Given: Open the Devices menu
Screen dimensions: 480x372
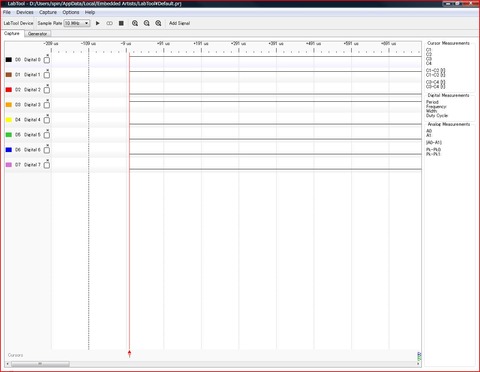Looking at the screenshot, I should (25, 12).
